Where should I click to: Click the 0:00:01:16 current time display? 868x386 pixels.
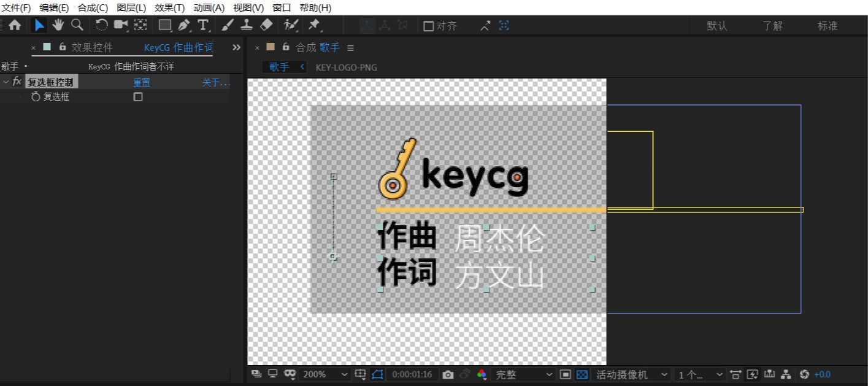(x=412, y=374)
